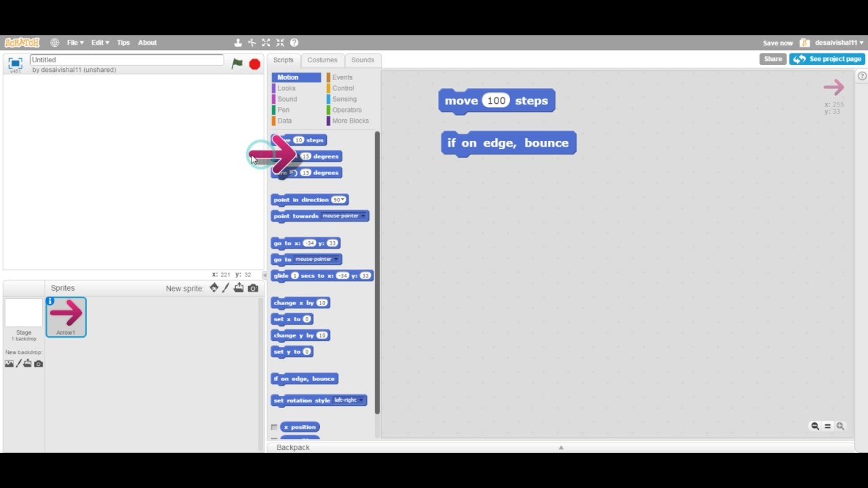868x488 pixels.
Task: Open go to mouse-pointer dropdown
Action: pos(317,260)
